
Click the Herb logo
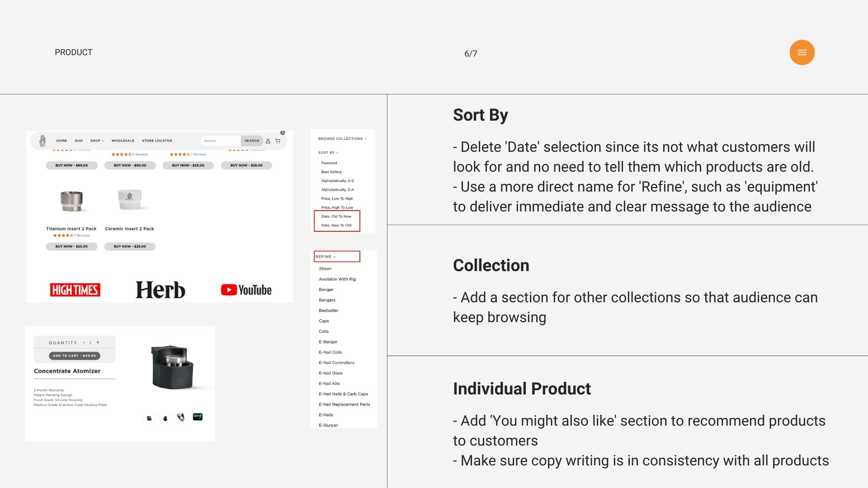point(160,290)
